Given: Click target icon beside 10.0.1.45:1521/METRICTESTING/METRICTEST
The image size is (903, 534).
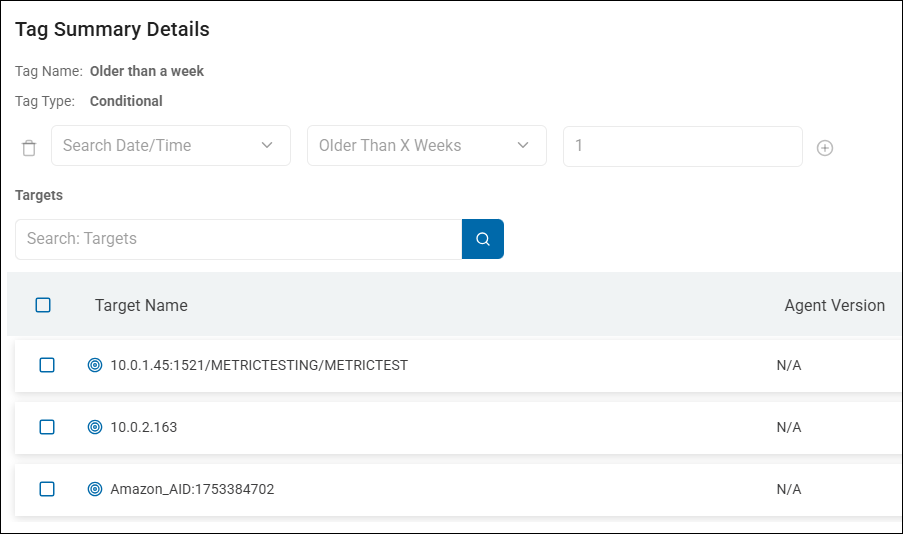Looking at the screenshot, I should click(x=95, y=365).
